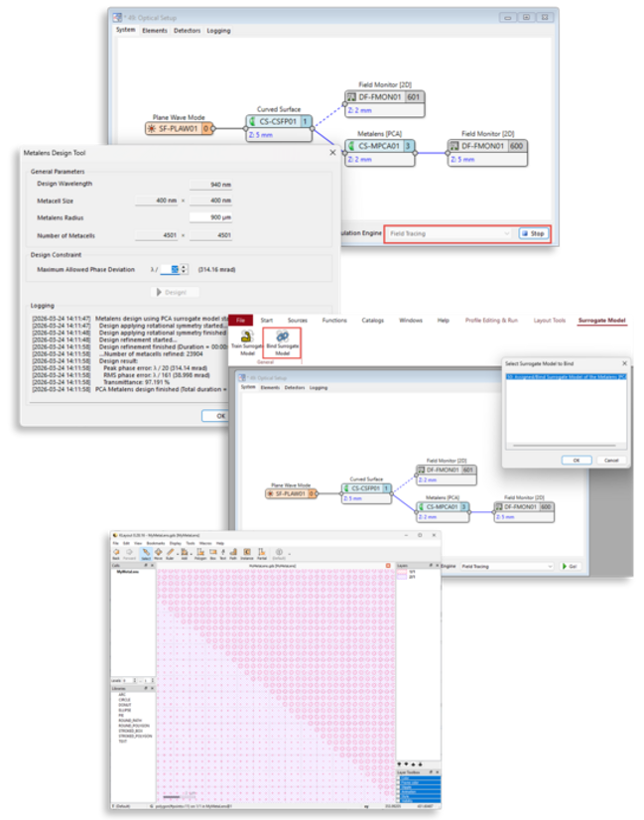Click the Metalens Radius input field
The height and width of the screenshot is (820, 644).
coord(210,216)
